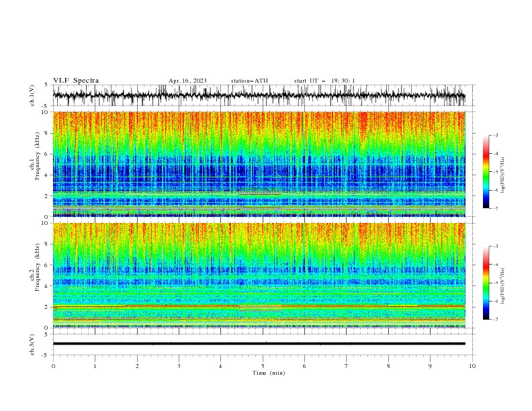Click the log(PSD) label of the ch.1 color bar

click(x=502, y=175)
